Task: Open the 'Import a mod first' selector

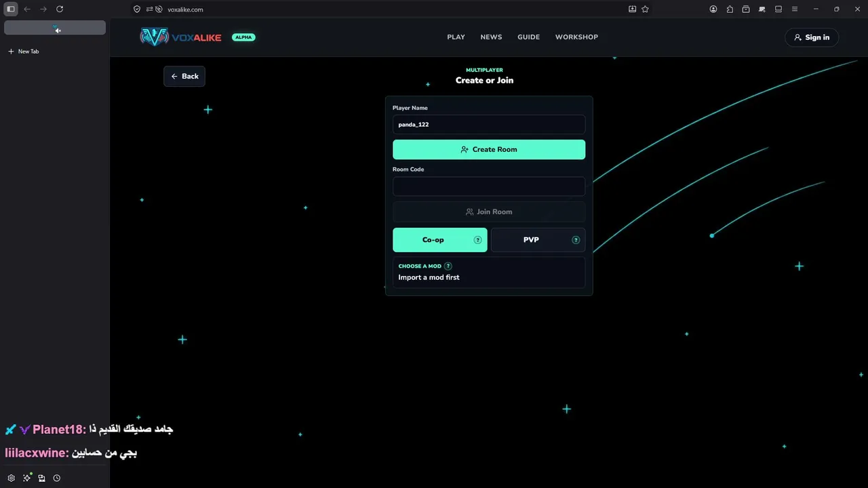Action: coord(489,272)
